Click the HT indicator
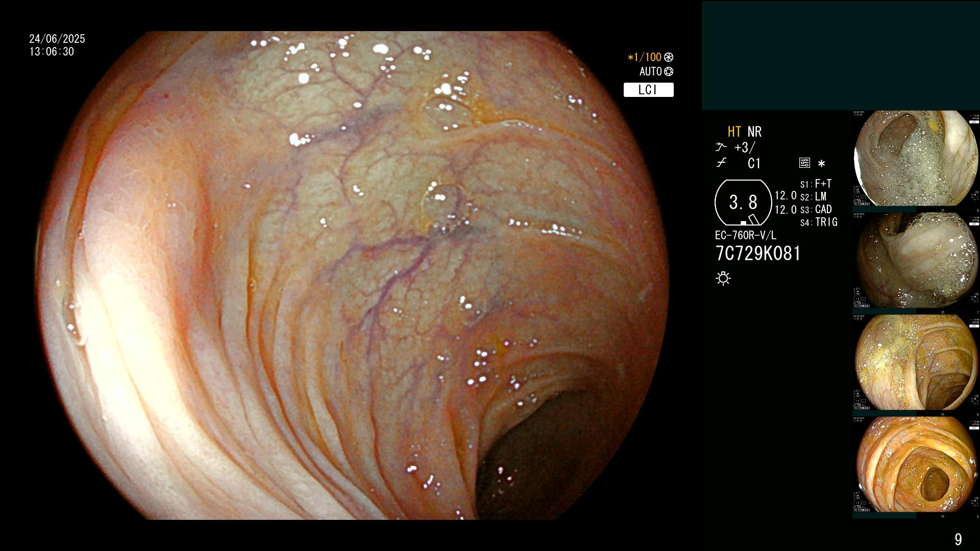Image resolution: width=980 pixels, height=551 pixels. [734, 132]
